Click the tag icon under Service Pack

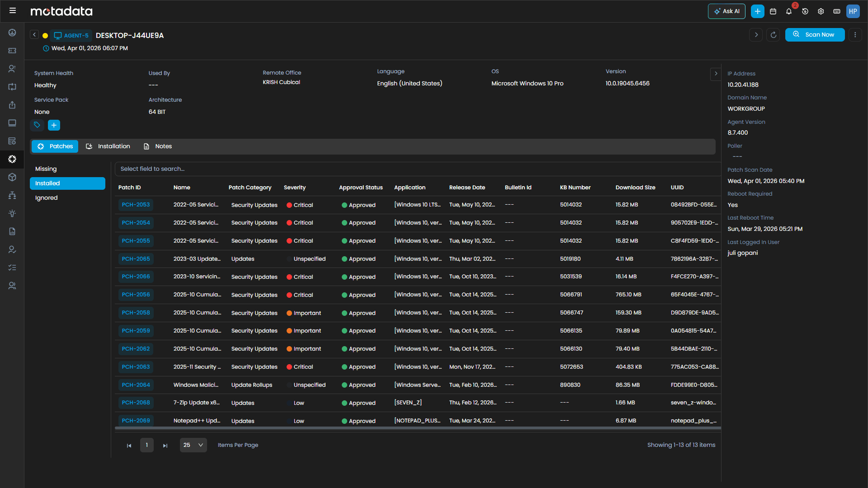(x=37, y=125)
